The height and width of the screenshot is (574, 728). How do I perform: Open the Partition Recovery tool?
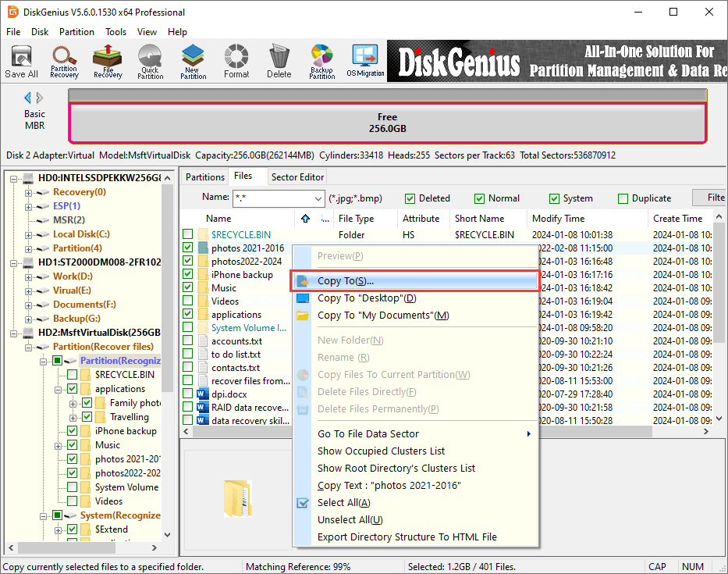point(64,62)
